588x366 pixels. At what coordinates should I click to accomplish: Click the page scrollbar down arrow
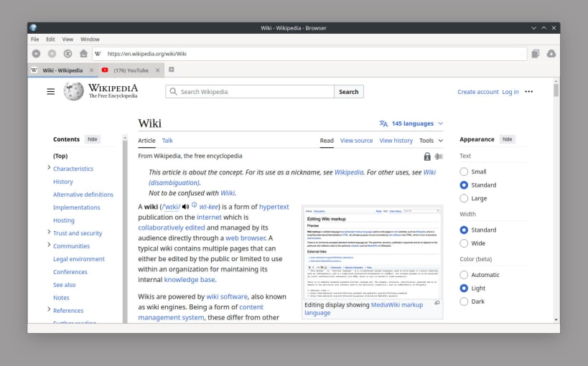tap(556, 320)
